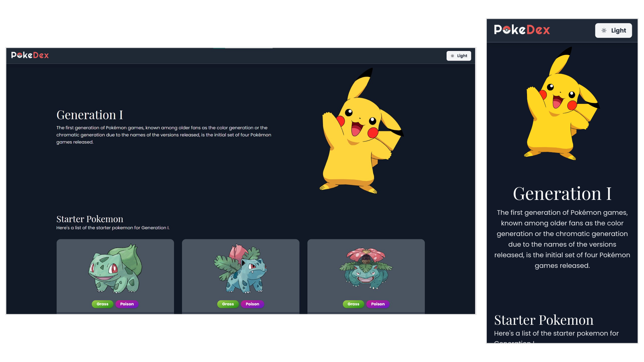Image resolution: width=644 pixels, height=362 pixels.
Task: Switch to Light mode in the mobile view
Action: tap(613, 31)
